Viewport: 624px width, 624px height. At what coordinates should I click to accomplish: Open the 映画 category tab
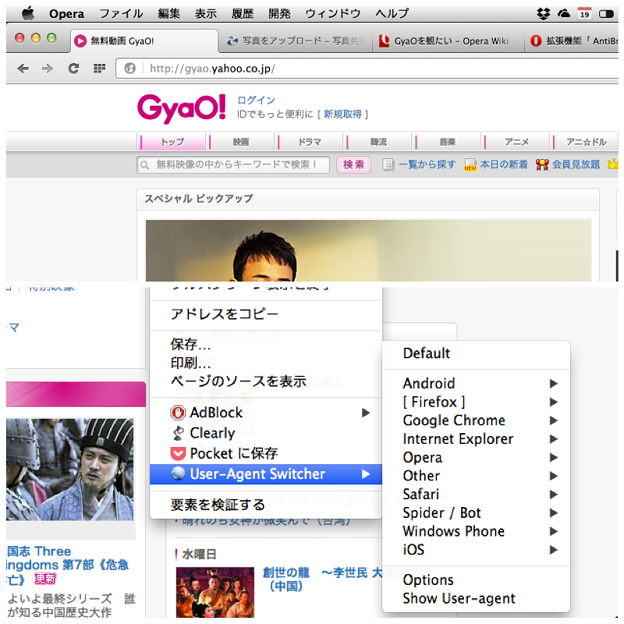241,142
